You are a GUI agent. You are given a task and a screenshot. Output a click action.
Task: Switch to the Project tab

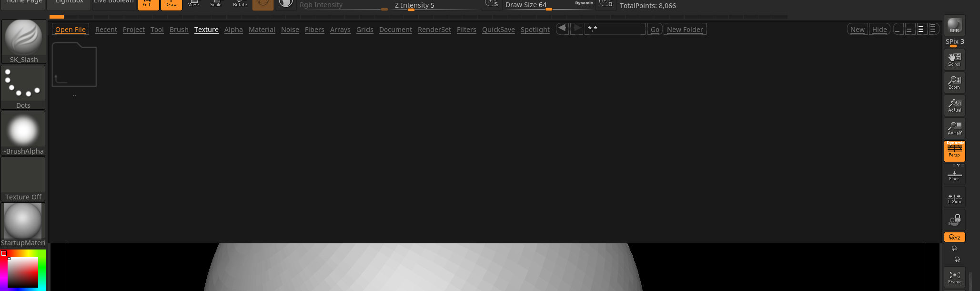click(x=134, y=30)
